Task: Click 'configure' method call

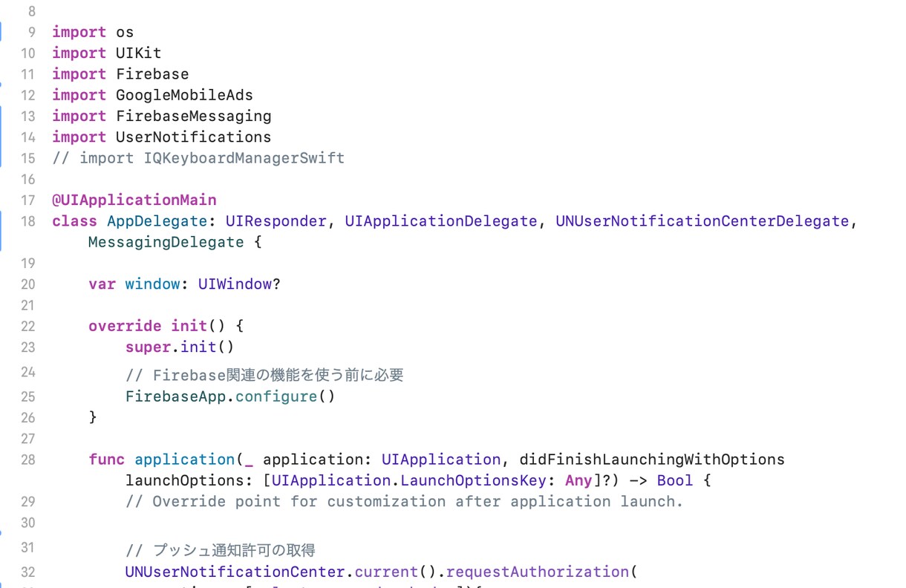Action: coord(276,396)
